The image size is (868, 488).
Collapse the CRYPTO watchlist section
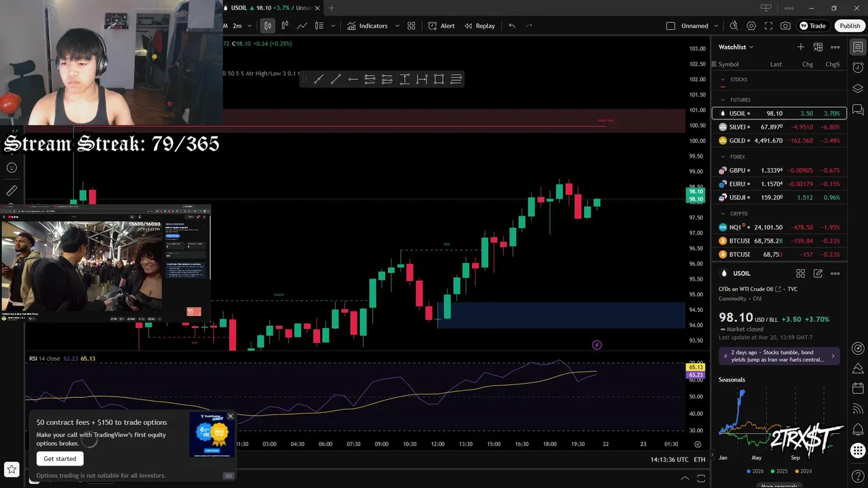[723, 213]
